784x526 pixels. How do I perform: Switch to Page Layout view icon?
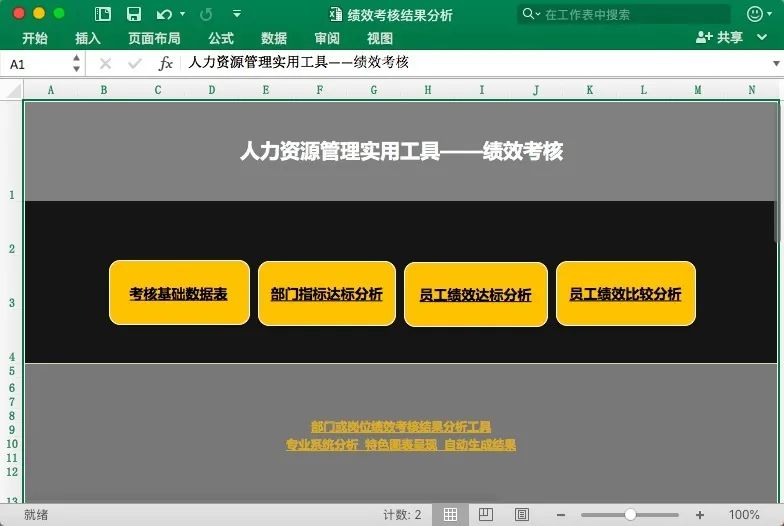pyautogui.click(x=486, y=514)
